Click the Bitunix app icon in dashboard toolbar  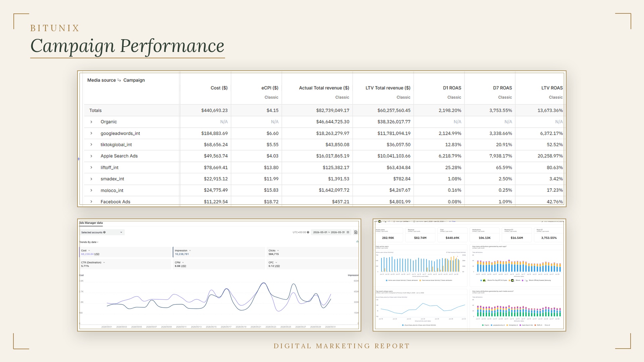tap(380, 222)
